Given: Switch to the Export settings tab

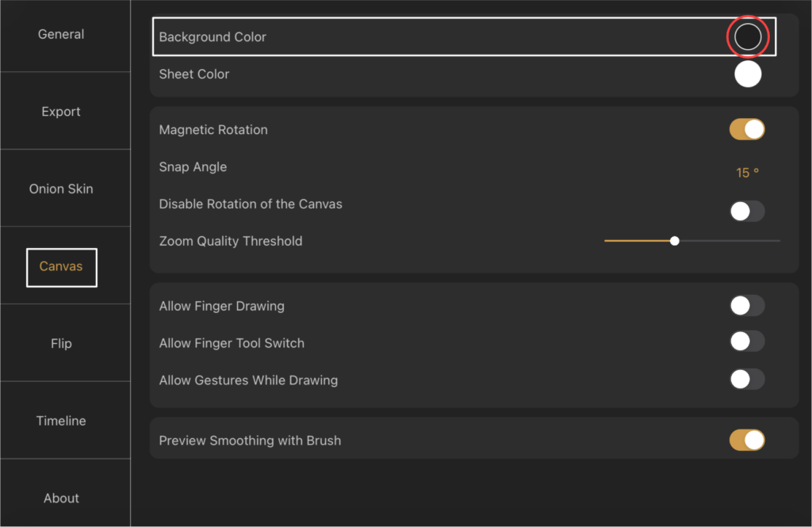Looking at the screenshot, I should coord(61,112).
